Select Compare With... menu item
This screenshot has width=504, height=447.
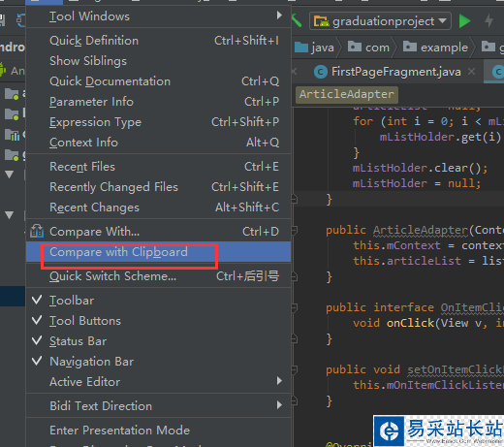pyautogui.click(x=158, y=232)
